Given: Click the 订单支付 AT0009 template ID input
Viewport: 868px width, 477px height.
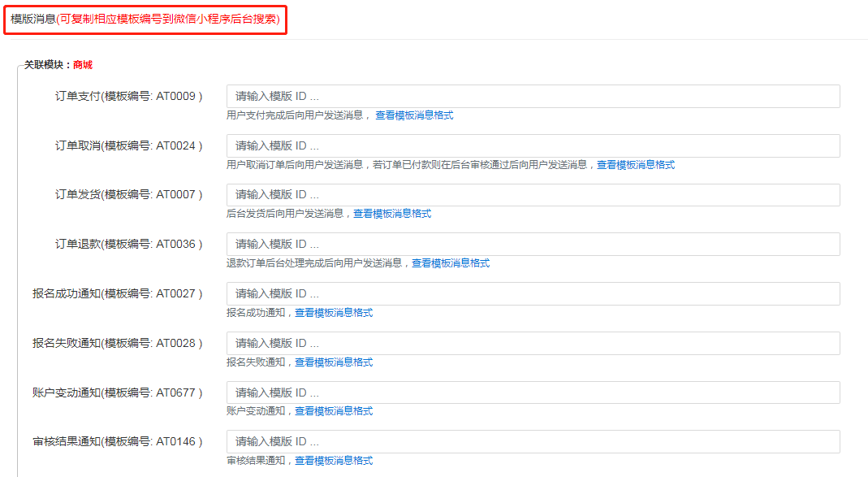Looking at the screenshot, I should [533, 97].
